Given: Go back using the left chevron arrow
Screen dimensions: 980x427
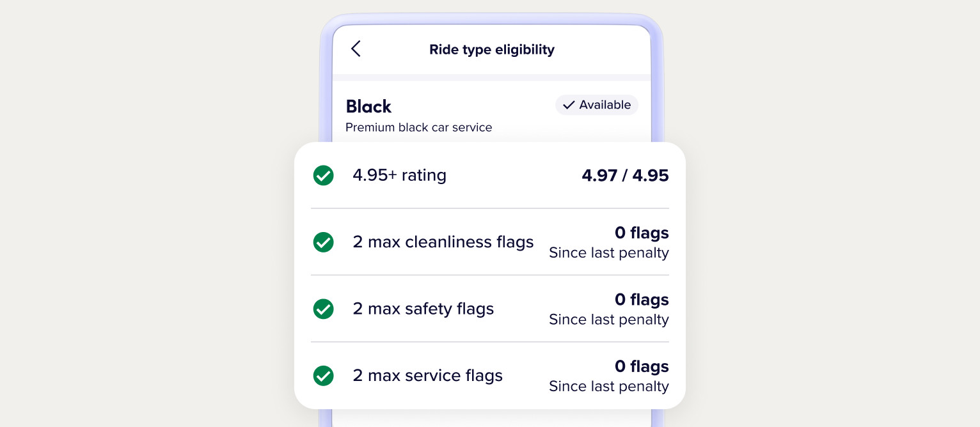Looking at the screenshot, I should pyautogui.click(x=356, y=49).
